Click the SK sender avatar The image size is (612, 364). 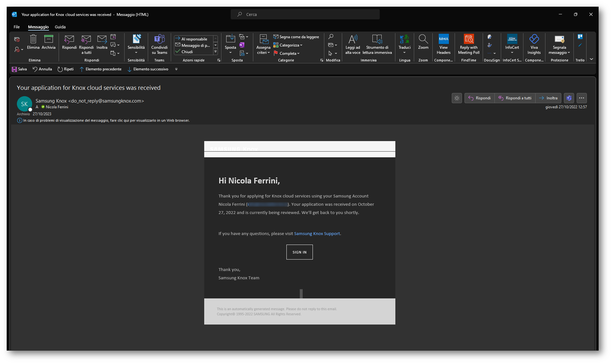click(24, 104)
